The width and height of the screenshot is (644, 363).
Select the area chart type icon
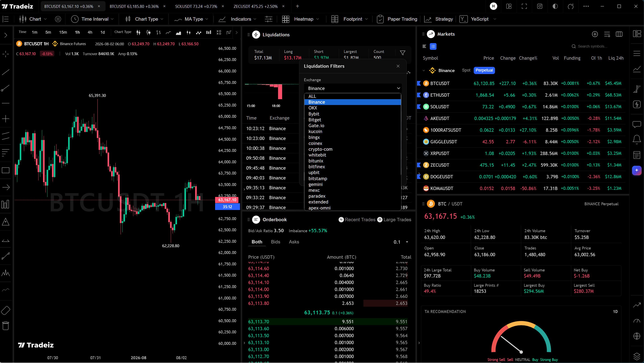point(178,32)
